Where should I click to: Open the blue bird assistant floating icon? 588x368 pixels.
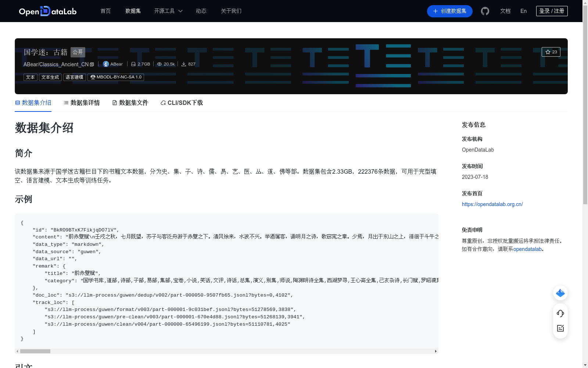(x=560, y=293)
